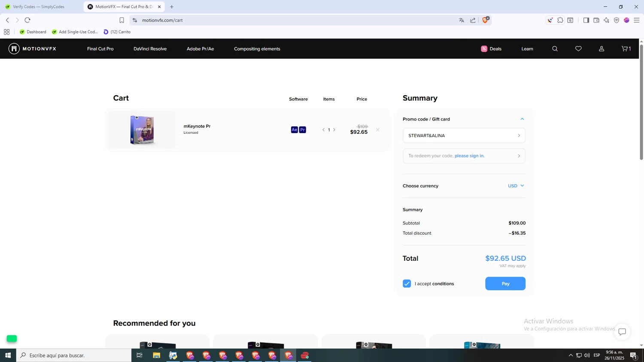Toggle the browser sidebar panel
The height and width of the screenshot is (362, 644).
[x=586, y=20]
